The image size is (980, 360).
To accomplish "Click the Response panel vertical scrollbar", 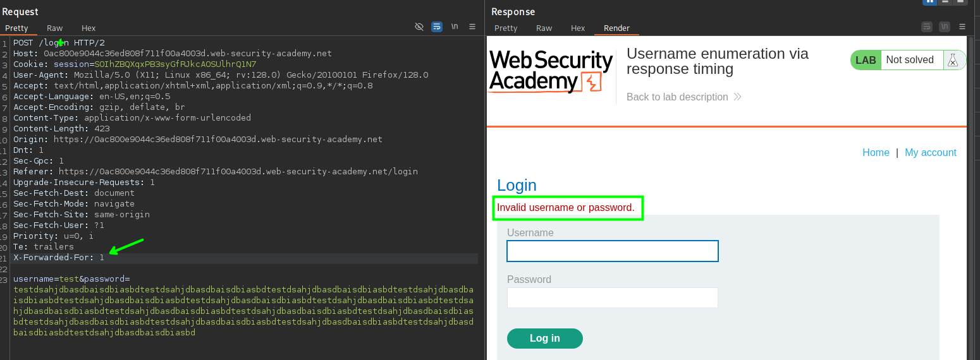I will (x=971, y=189).
